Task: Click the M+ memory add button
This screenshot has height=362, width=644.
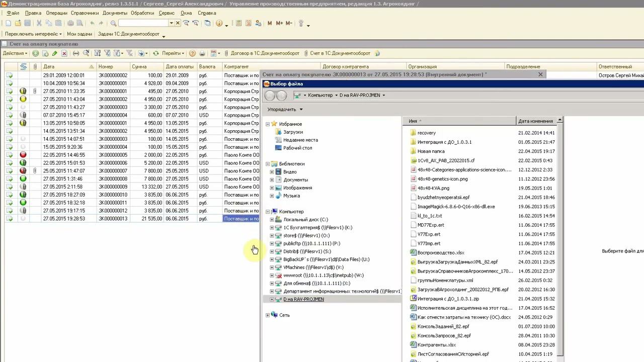Action: coord(279,23)
